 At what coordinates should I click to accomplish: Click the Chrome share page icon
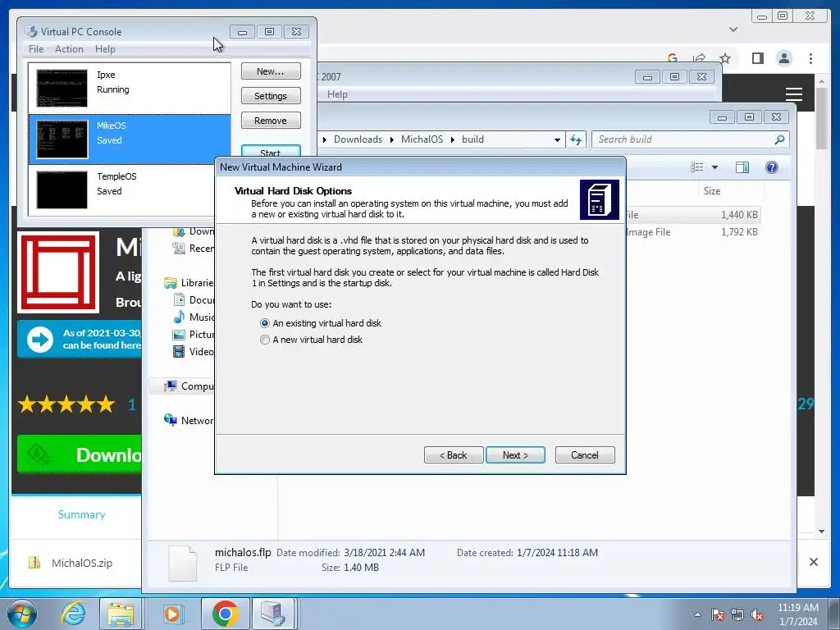(x=699, y=58)
